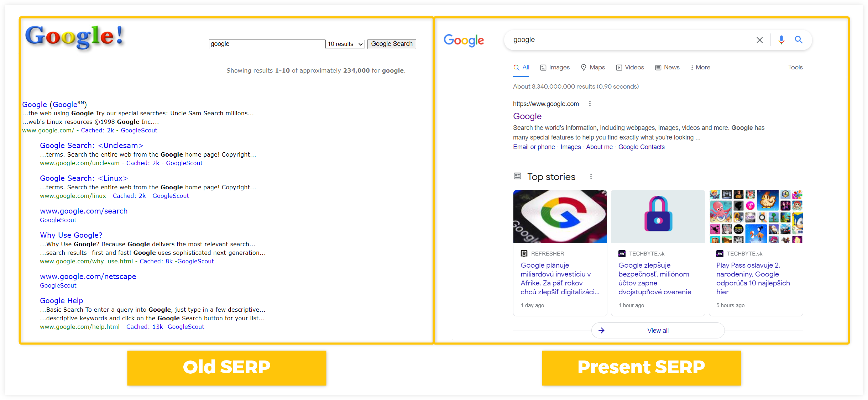Open the three-dot menu beside https://www.google.com
Viewport: 868px width, 400px height.
coord(590,104)
